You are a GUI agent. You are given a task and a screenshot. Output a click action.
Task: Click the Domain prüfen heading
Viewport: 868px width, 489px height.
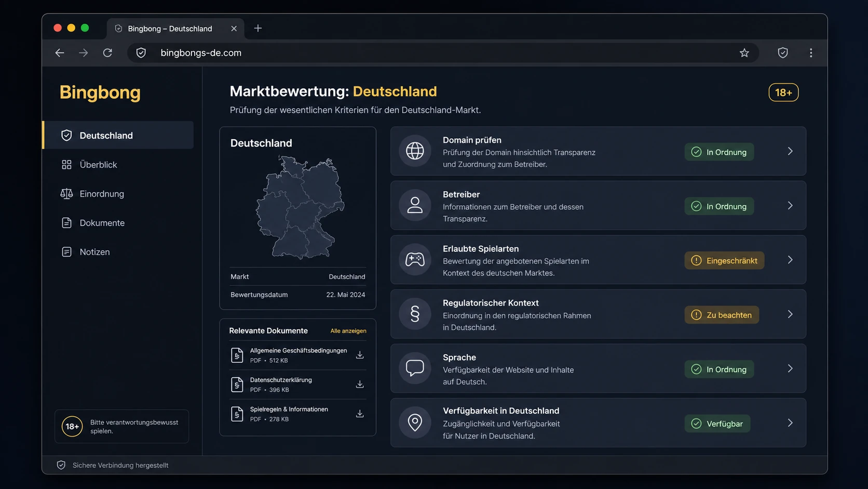click(472, 140)
